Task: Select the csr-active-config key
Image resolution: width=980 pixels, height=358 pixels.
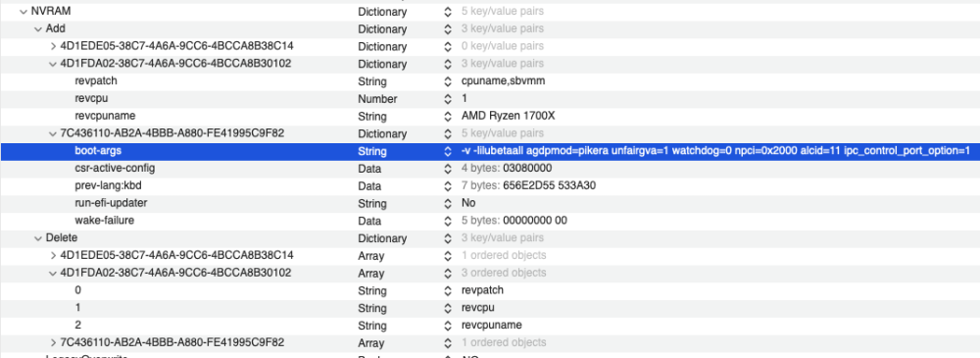Action: [115, 169]
